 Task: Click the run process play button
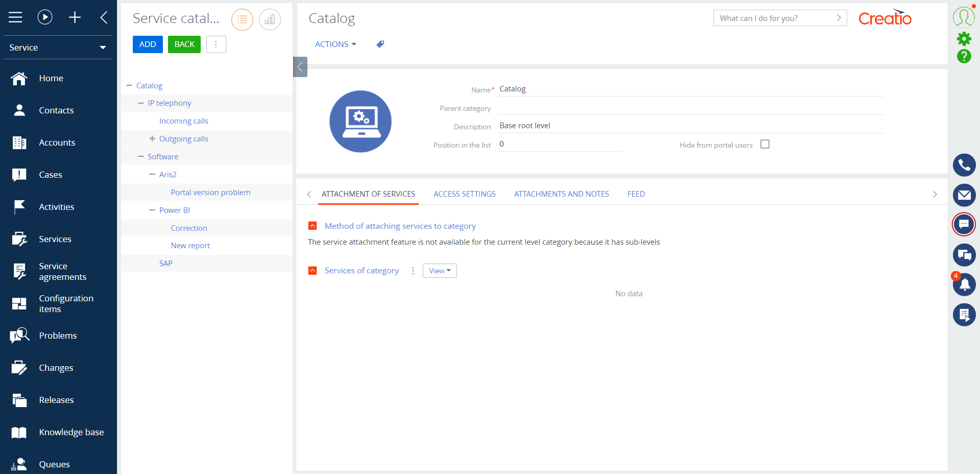click(x=44, y=17)
